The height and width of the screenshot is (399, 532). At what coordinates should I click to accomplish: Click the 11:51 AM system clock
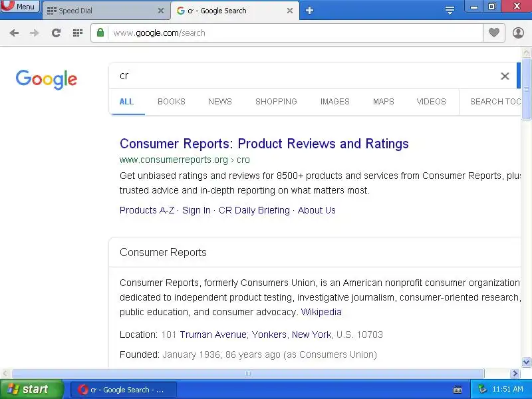coord(507,389)
